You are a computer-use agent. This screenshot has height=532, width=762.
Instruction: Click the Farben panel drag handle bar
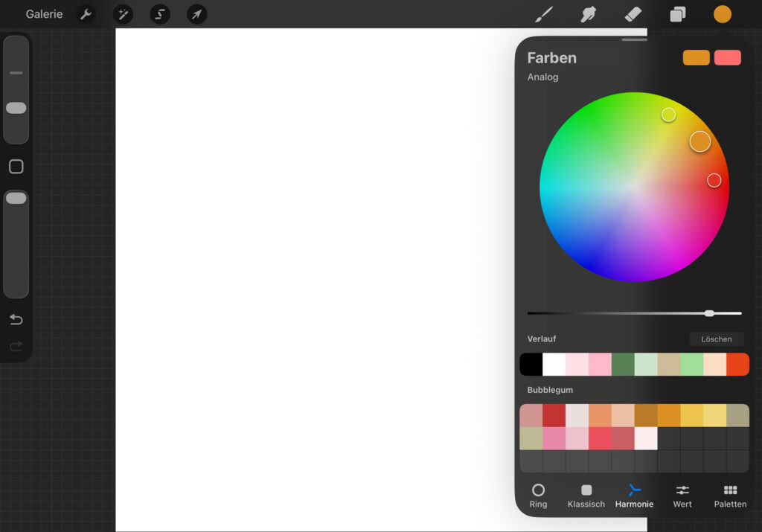click(x=634, y=40)
